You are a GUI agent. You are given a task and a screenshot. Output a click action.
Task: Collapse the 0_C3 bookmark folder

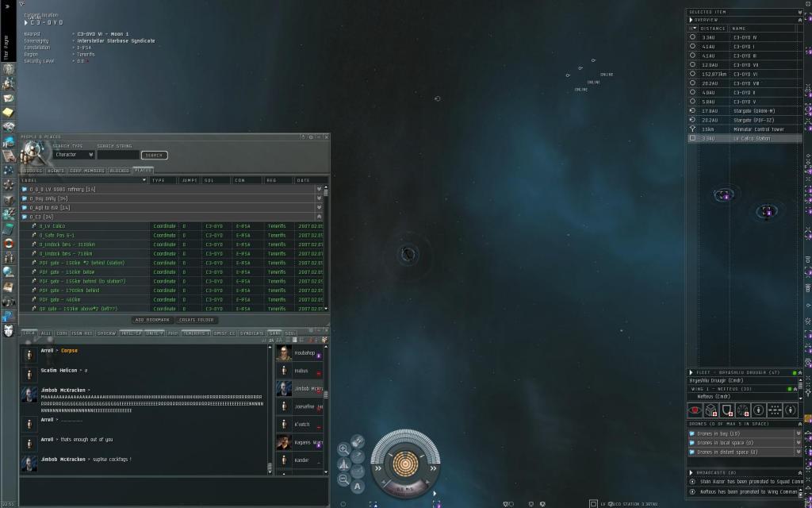click(320, 217)
